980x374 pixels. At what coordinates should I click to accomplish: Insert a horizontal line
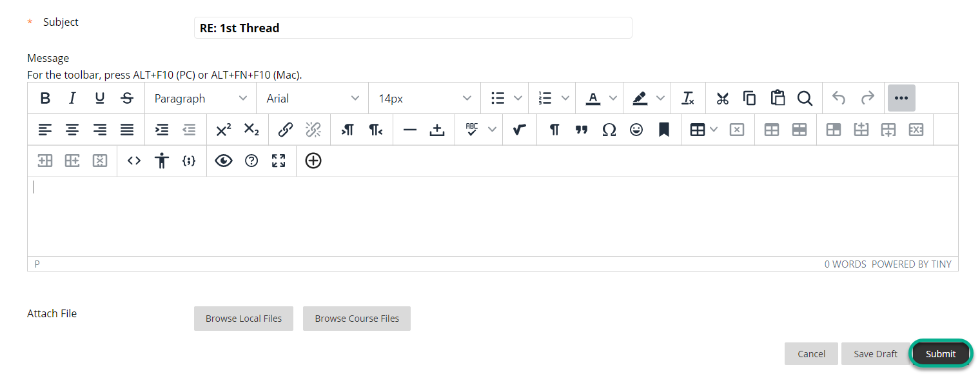409,130
